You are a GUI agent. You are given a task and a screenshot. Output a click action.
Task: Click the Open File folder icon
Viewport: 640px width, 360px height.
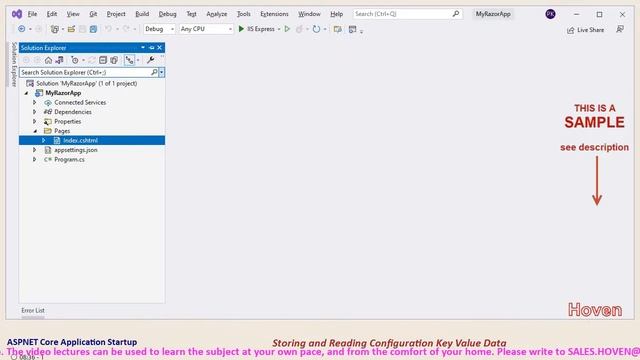coord(71,29)
